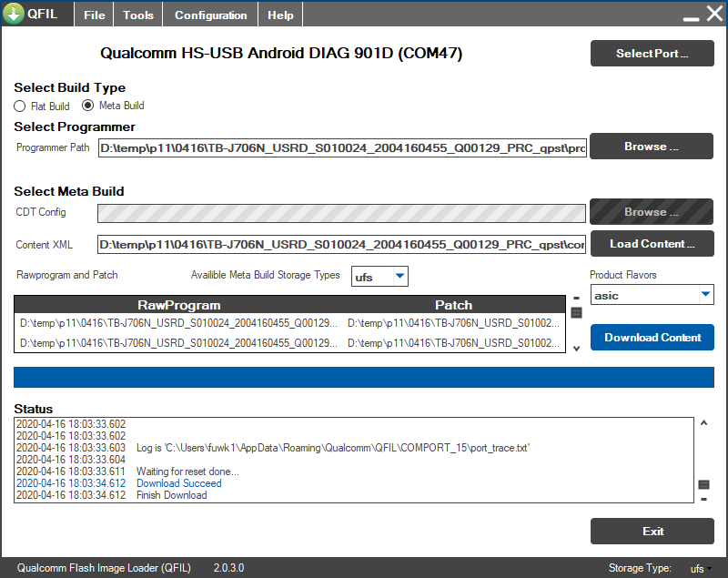728x578 pixels.
Task: Click the SelectPort button
Action: pos(652,54)
